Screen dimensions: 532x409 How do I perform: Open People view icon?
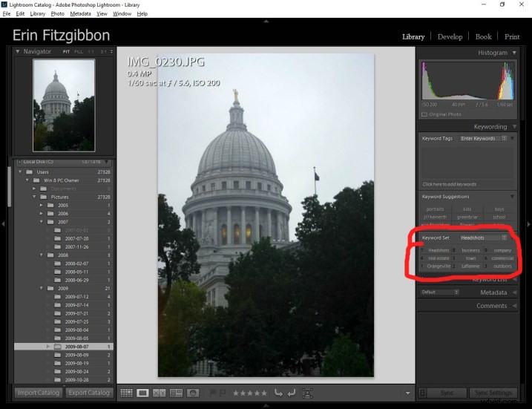[x=193, y=393]
